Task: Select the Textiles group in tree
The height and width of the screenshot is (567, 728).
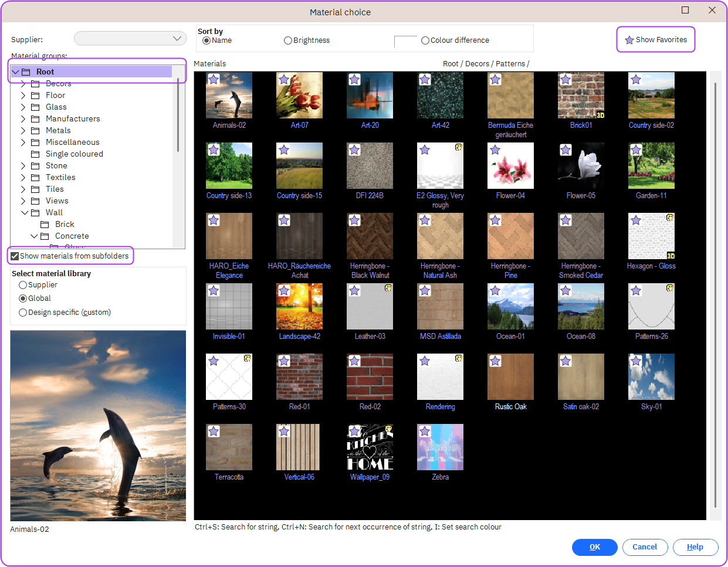Action: tap(60, 178)
